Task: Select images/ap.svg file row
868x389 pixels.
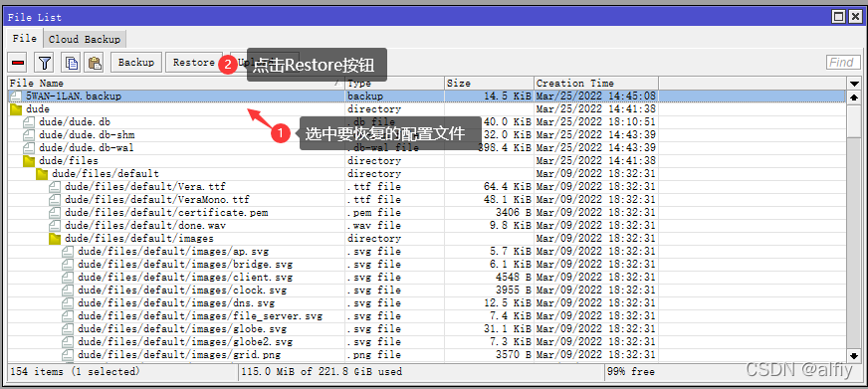Action: tap(427, 252)
